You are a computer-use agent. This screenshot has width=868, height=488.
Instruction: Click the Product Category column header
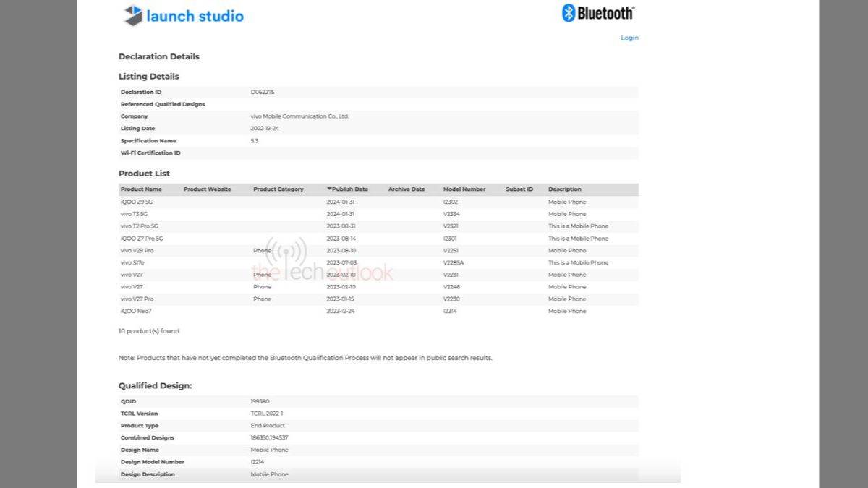(x=278, y=189)
